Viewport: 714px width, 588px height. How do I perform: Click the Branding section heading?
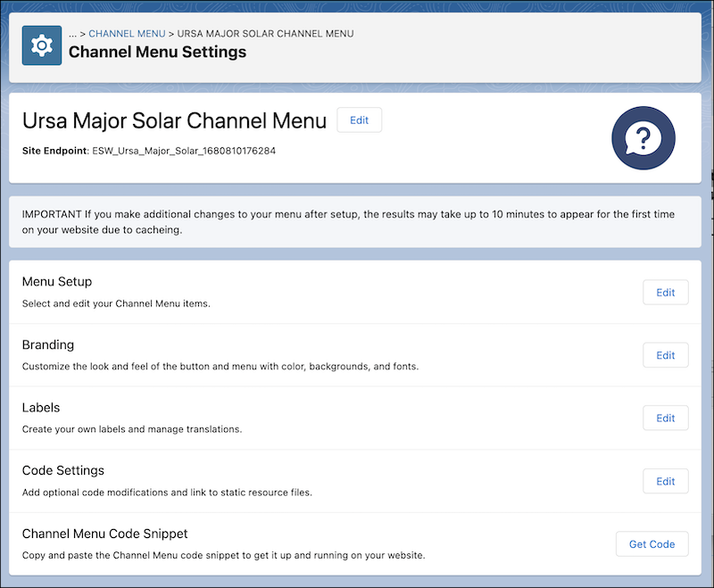point(48,344)
